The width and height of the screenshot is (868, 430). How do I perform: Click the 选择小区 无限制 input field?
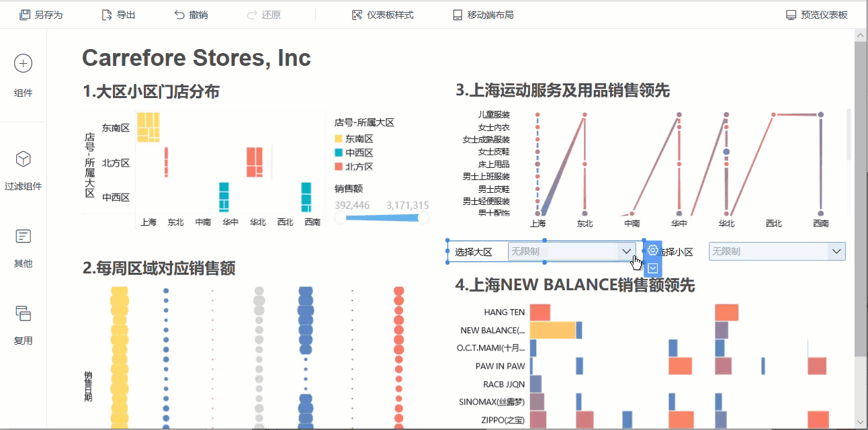click(x=777, y=251)
